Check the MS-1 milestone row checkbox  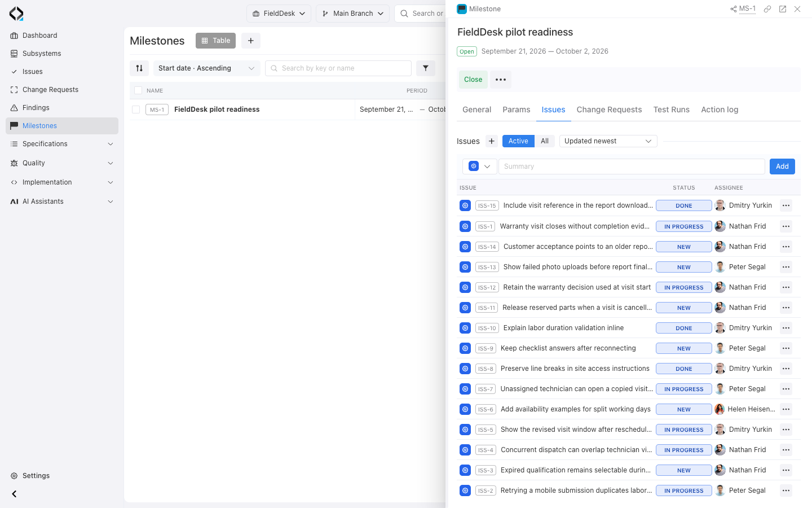pyautogui.click(x=136, y=110)
